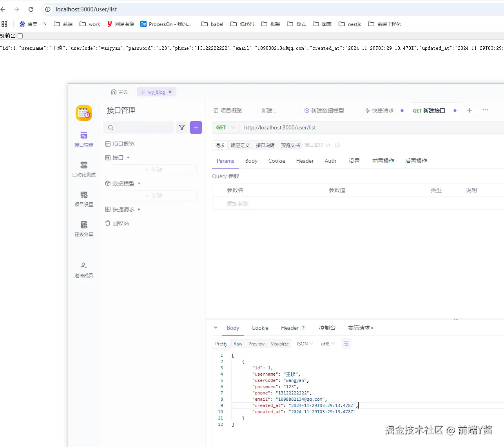Switch to the 快捷请求 editor tab
Image resolution: width=504 pixels, height=447 pixels.
click(x=379, y=111)
